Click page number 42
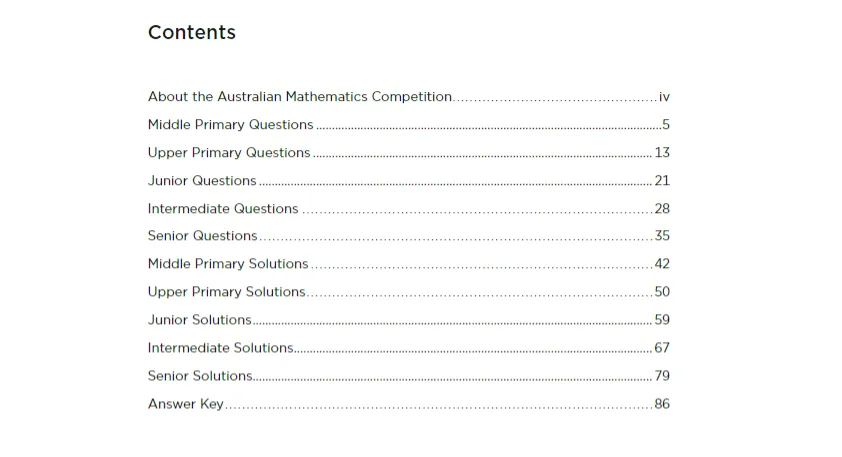This screenshot has width=842, height=457. tap(662, 264)
